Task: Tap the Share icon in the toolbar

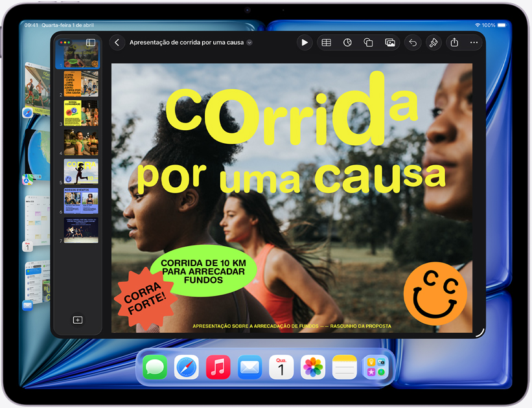Action: [x=454, y=42]
